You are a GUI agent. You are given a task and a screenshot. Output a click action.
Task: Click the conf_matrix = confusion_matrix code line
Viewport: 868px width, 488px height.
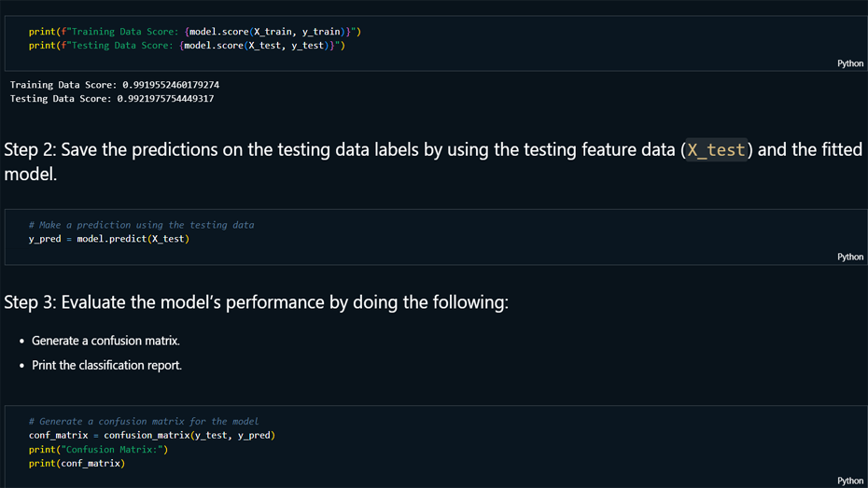(x=151, y=435)
